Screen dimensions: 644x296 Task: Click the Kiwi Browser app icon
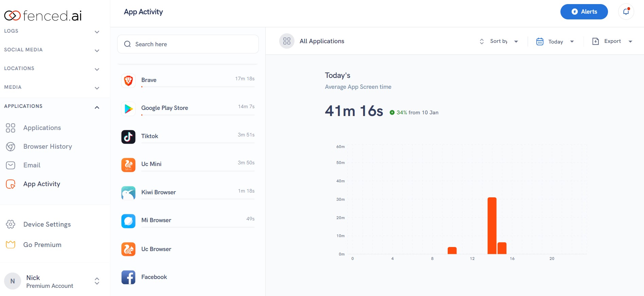click(128, 193)
